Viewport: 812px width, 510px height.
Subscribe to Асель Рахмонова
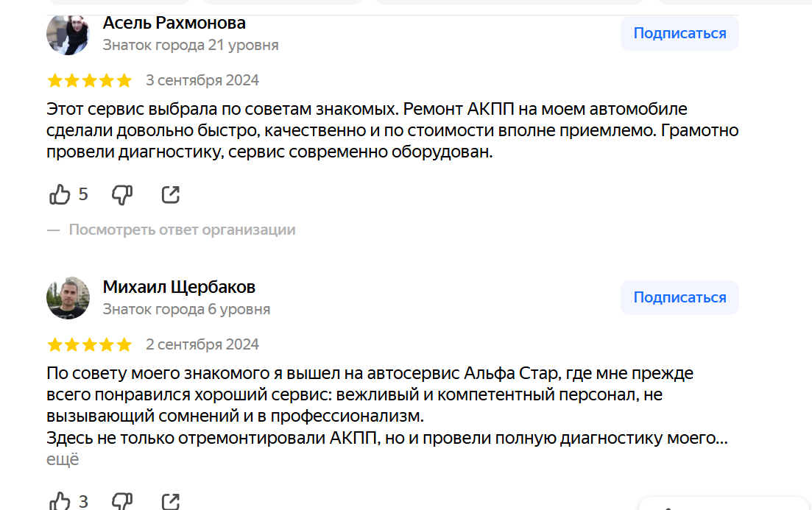[x=679, y=33]
